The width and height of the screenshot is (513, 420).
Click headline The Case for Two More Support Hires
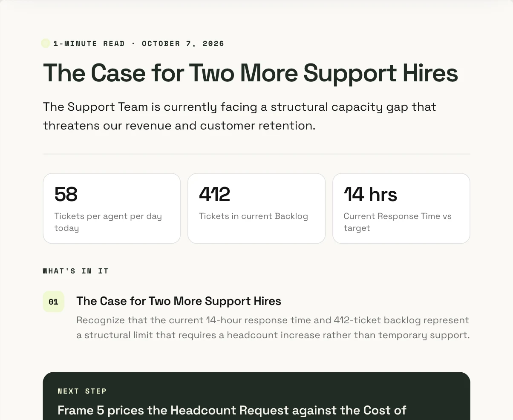coord(251,73)
